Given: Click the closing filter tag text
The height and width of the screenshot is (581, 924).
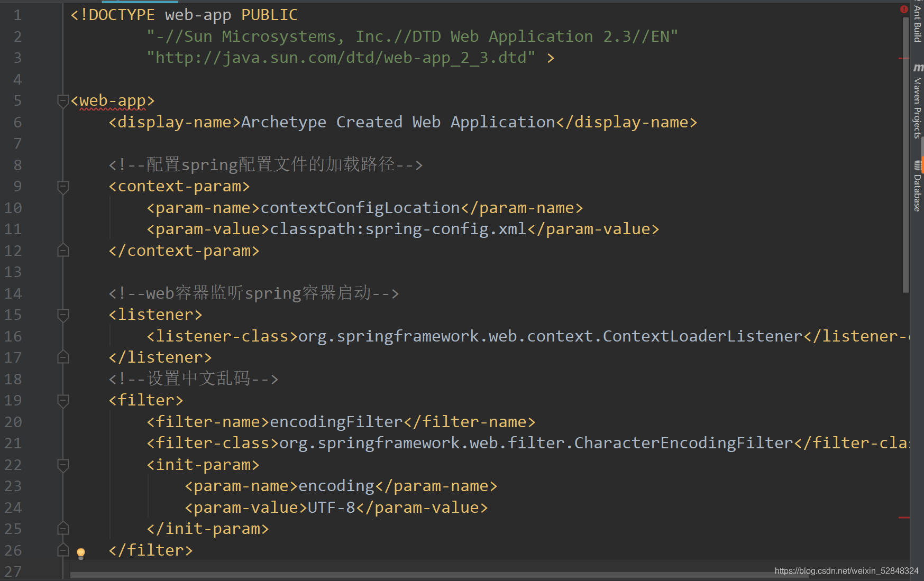Looking at the screenshot, I should (151, 550).
